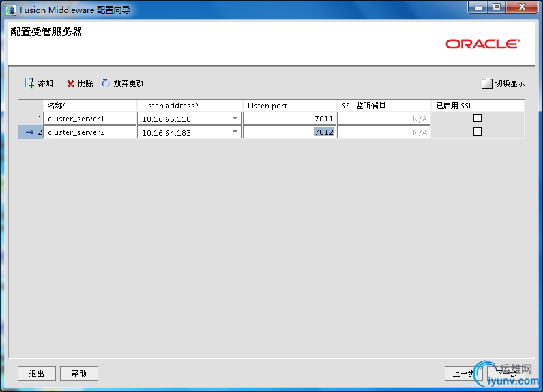The image size is (543, 392).
Task: Click the cluster_server2 name field
Action: pos(89,132)
